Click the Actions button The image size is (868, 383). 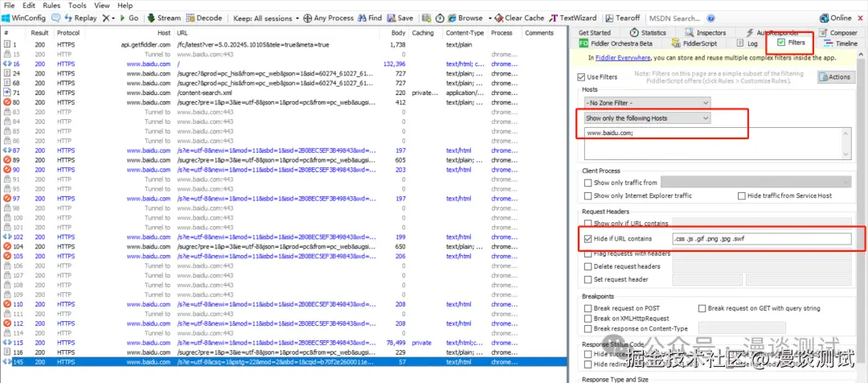[x=836, y=77]
